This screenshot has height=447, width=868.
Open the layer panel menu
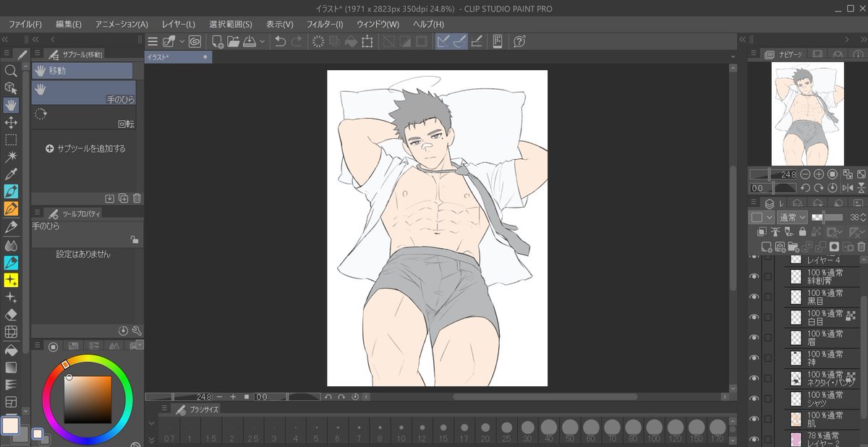click(x=754, y=203)
